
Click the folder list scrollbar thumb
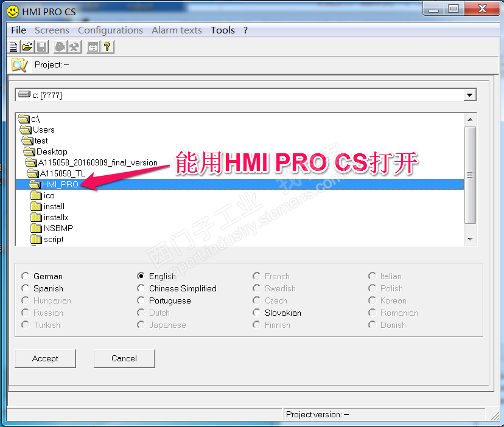470,175
